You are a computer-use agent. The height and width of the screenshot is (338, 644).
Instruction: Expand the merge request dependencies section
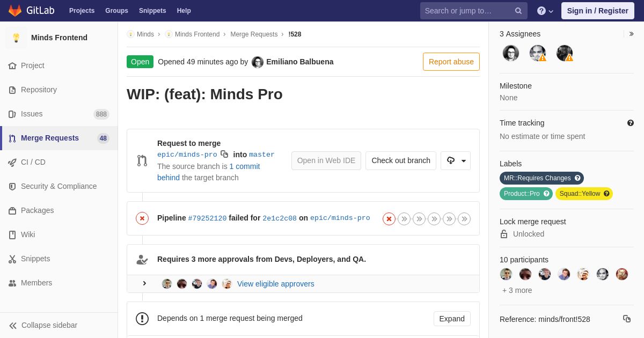pos(452,319)
